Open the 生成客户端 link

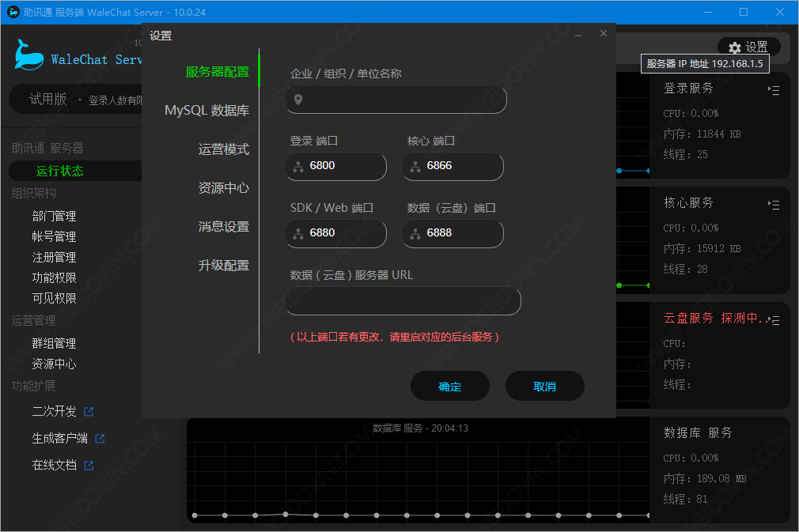click(59, 439)
